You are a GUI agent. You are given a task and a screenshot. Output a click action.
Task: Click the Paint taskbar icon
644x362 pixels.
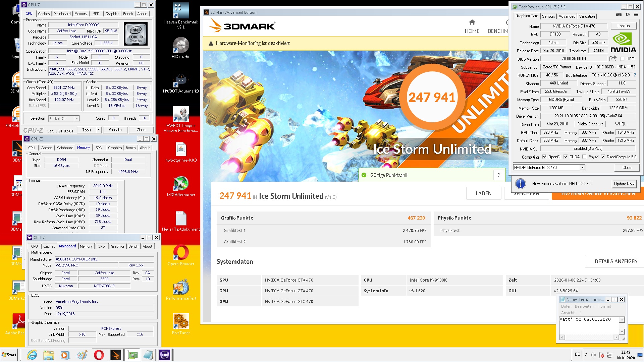coord(82,355)
